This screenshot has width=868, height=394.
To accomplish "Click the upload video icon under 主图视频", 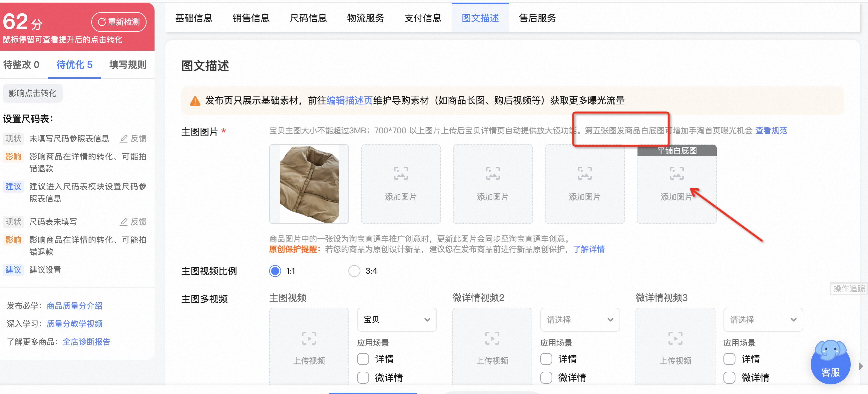I will click(309, 338).
